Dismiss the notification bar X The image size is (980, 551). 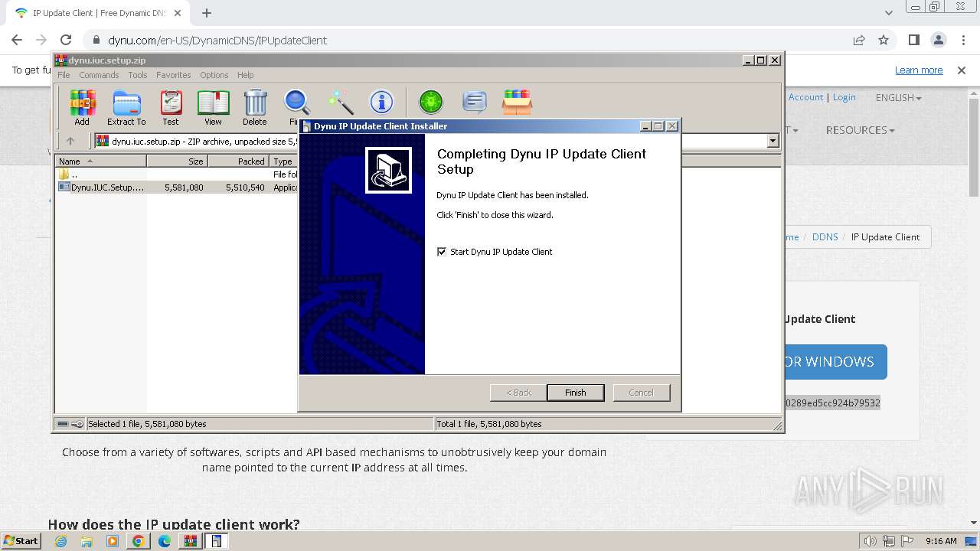(x=962, y=70)
